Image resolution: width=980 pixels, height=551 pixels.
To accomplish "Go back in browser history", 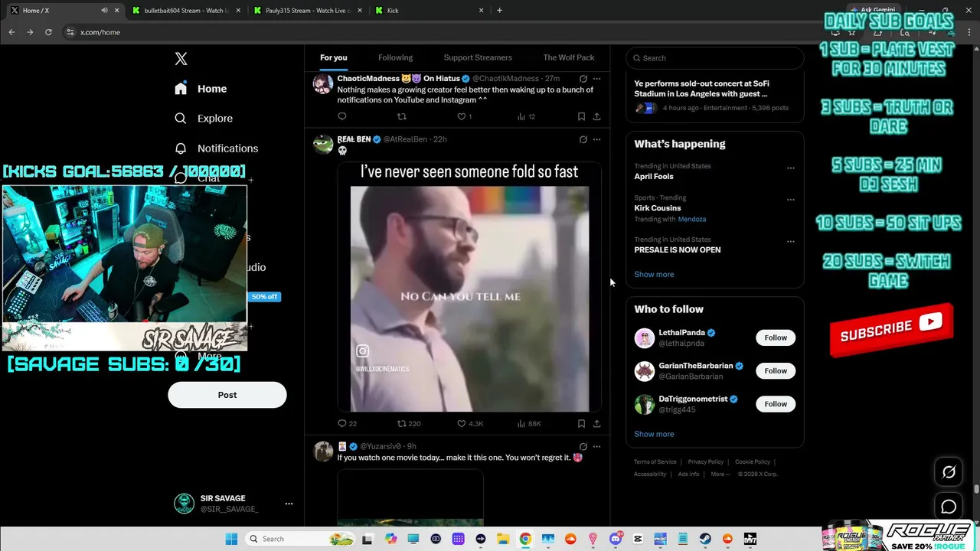I will click(x=11, y=32).
